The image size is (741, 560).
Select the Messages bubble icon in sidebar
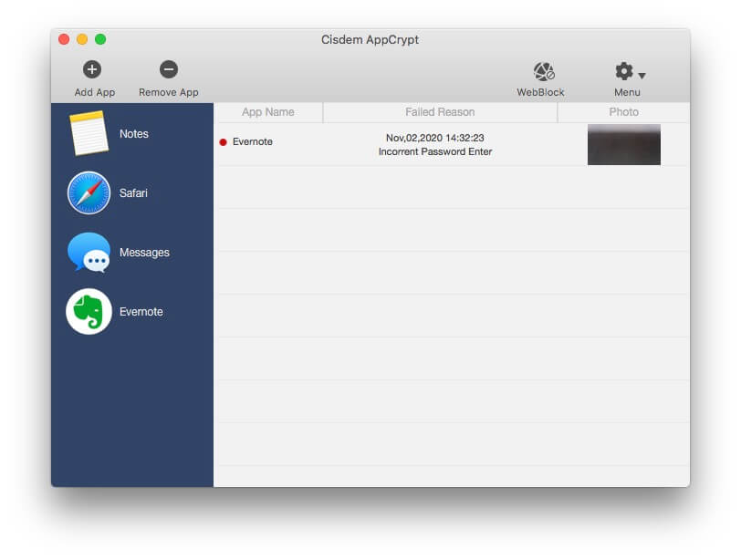tap(89, 252)
